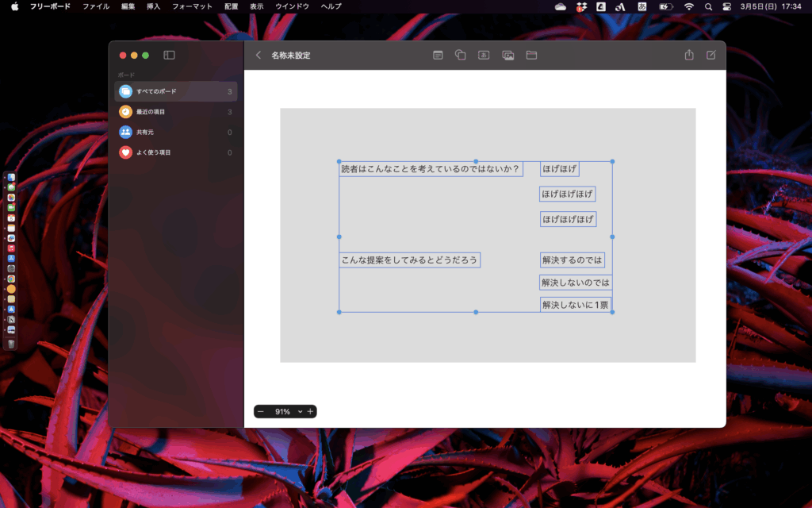This screenshot has height=508, width=812.
Task: Enable the よく使う項目 heart filter
Action: (x=125, y=152)
